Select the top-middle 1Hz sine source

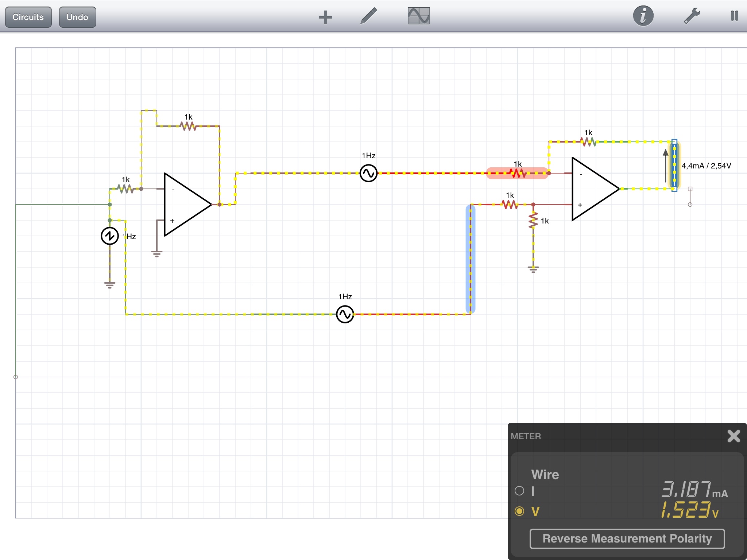click(368, 173)
